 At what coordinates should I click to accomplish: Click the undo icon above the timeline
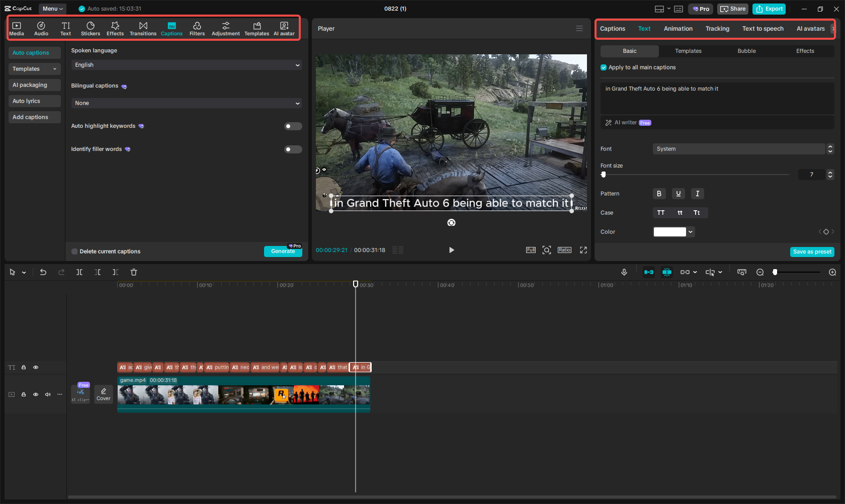coord(43,272)
